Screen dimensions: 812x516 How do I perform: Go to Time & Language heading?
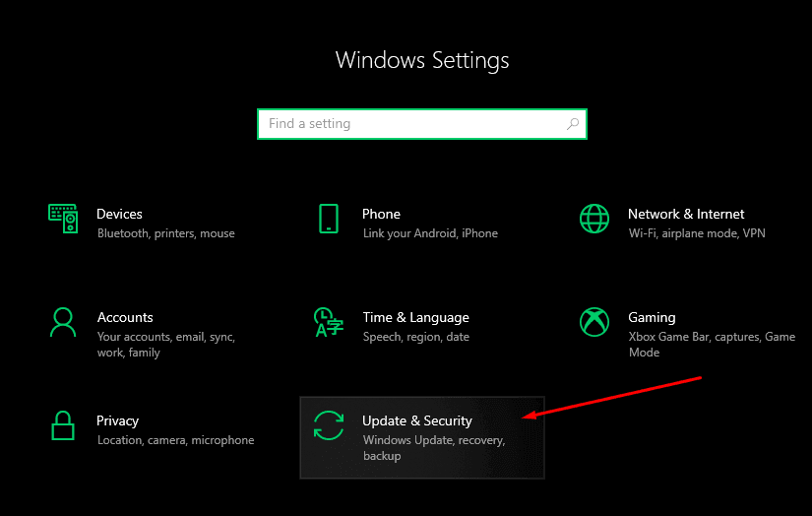(415, 318)
